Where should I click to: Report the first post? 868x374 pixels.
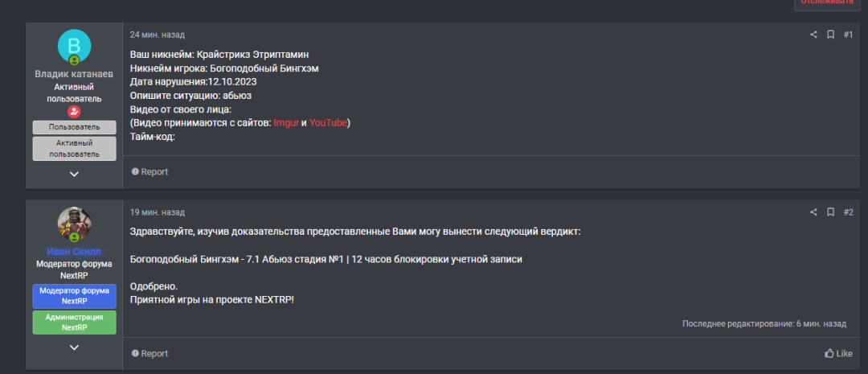click(x=149, y=172)
